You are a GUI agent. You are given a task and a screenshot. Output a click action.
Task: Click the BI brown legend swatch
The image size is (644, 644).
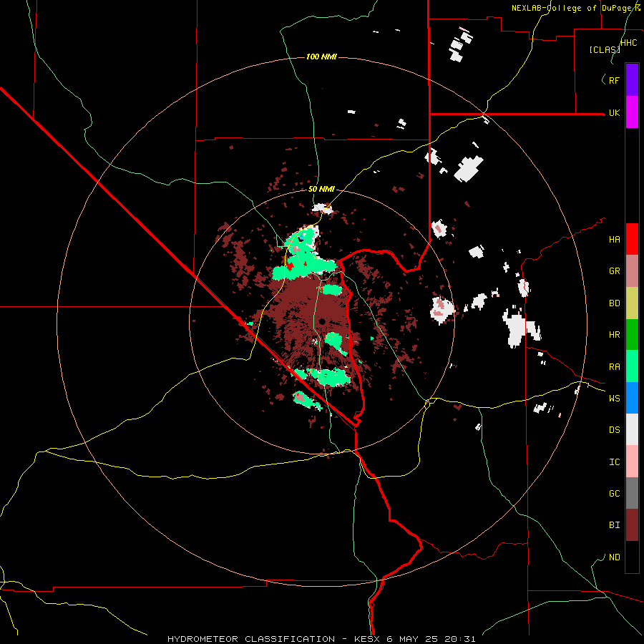pos(632,525)
